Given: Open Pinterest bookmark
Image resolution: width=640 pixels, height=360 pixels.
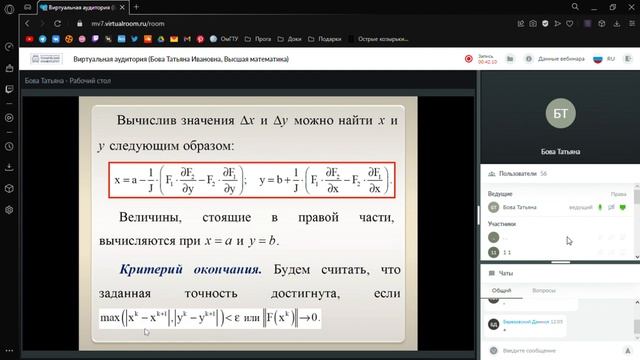Looking at the screenshot, I should (x=200, y=39).
